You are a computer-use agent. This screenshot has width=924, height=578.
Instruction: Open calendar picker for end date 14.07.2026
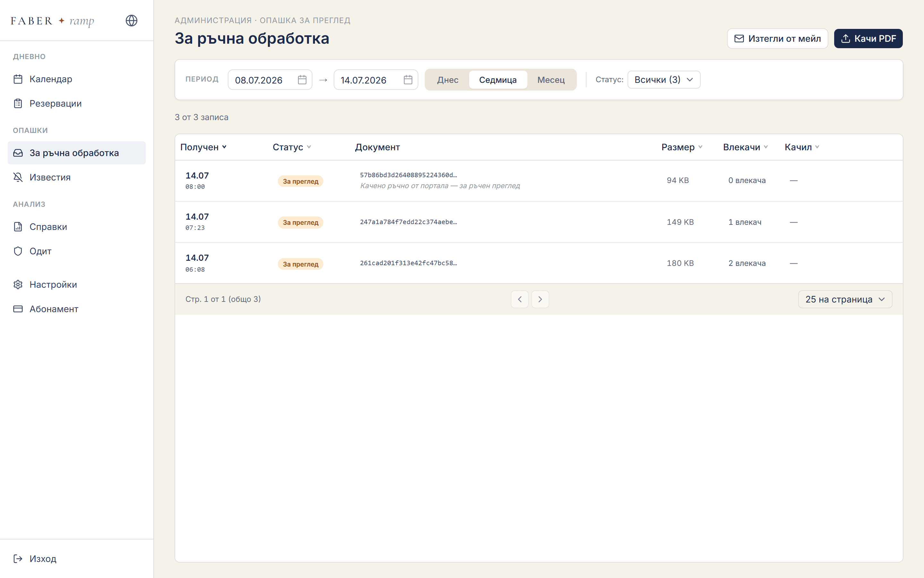coord(408,80)
